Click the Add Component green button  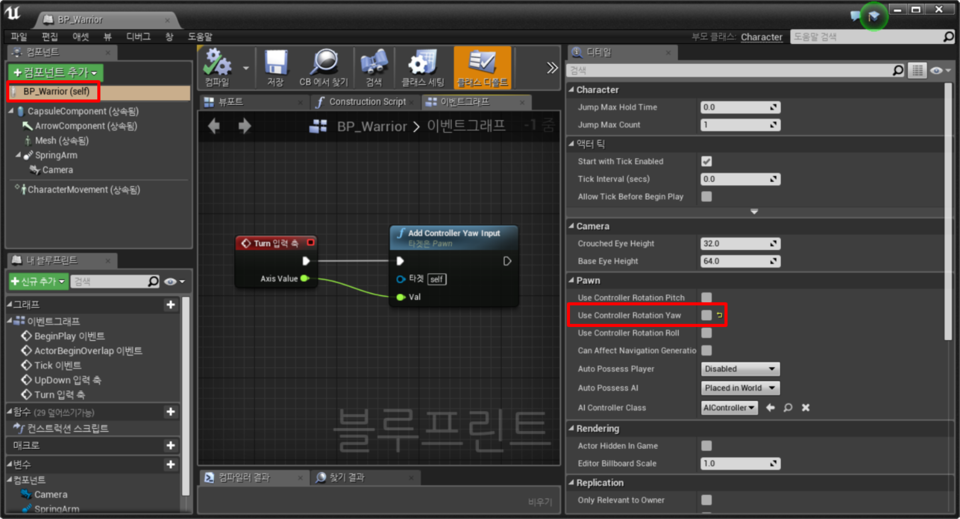click(x=56, y=72)
